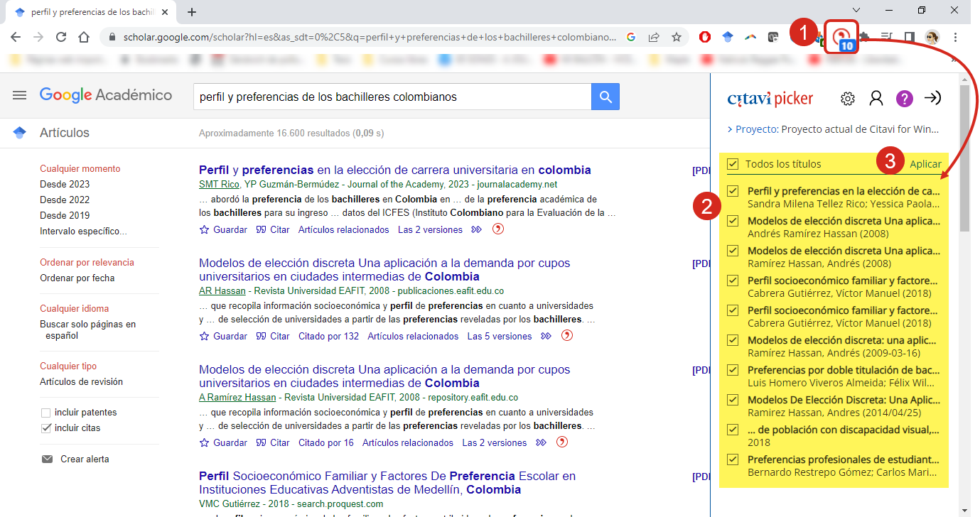
Task: Click the Google icon in address bar
Action: pyautogui.click(x=631, y=37)
